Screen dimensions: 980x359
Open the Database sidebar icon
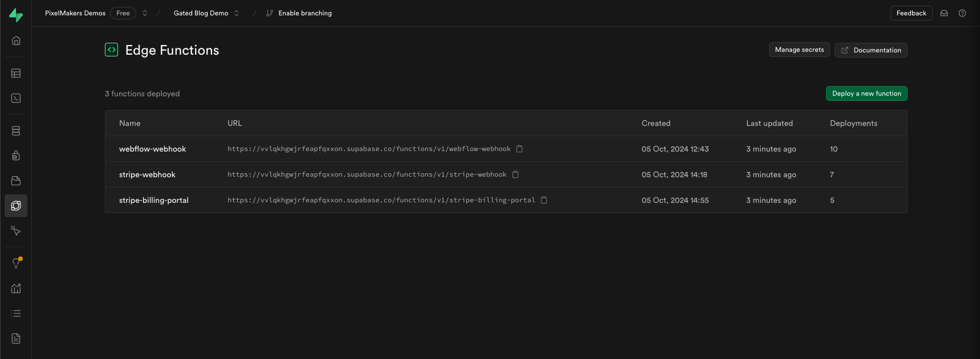(16, 130)
